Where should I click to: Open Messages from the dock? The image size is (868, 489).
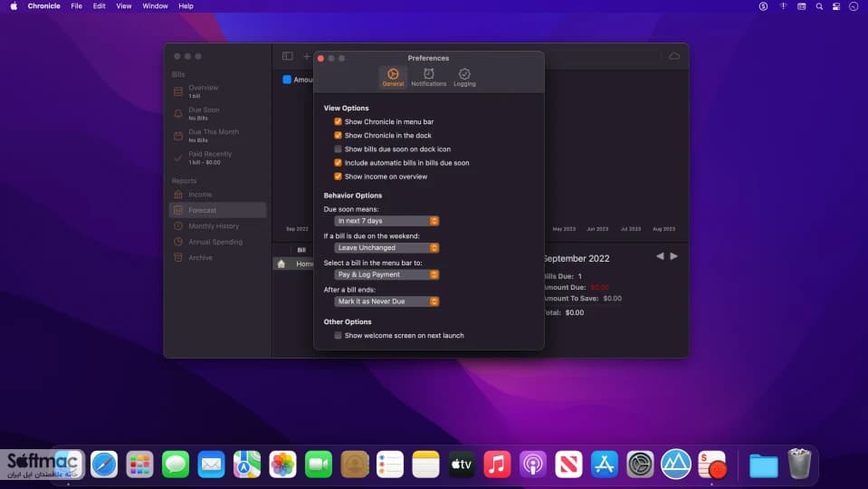point(176,464)
